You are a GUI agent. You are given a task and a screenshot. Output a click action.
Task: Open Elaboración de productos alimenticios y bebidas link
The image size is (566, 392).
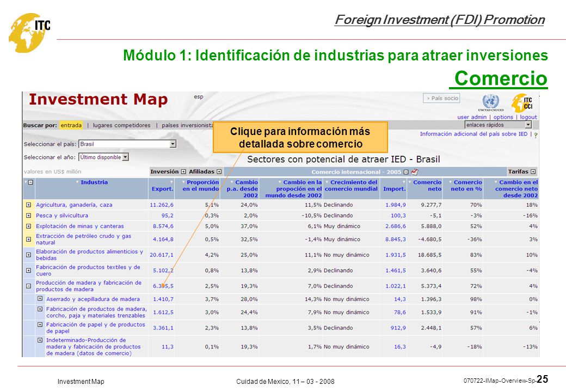(x=89, y=255)
